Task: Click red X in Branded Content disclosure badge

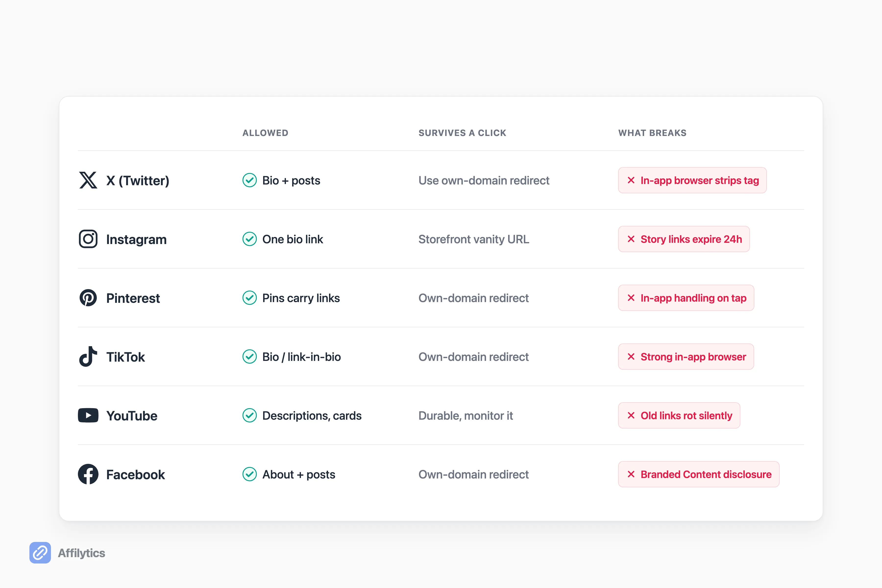Action: pyautogui.click(x=631, y=474)
